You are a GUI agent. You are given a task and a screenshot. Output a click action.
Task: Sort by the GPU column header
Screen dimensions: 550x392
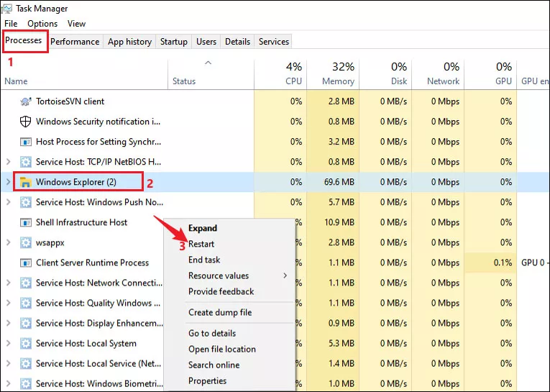tap(491, 74)
